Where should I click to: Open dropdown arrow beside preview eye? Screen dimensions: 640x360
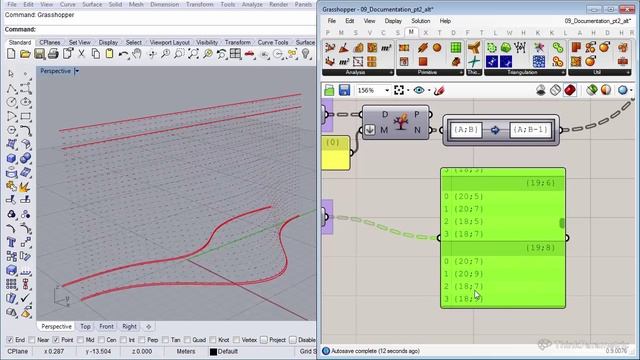tap(429, 91)
